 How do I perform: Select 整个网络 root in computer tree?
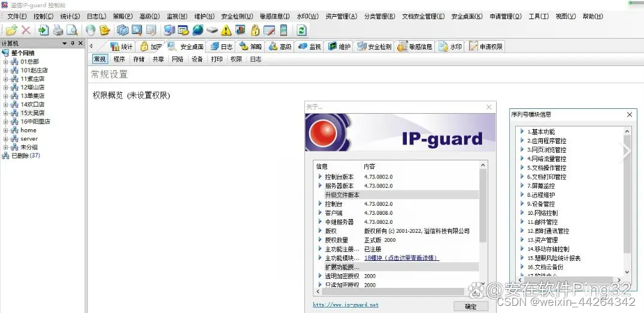23,53
